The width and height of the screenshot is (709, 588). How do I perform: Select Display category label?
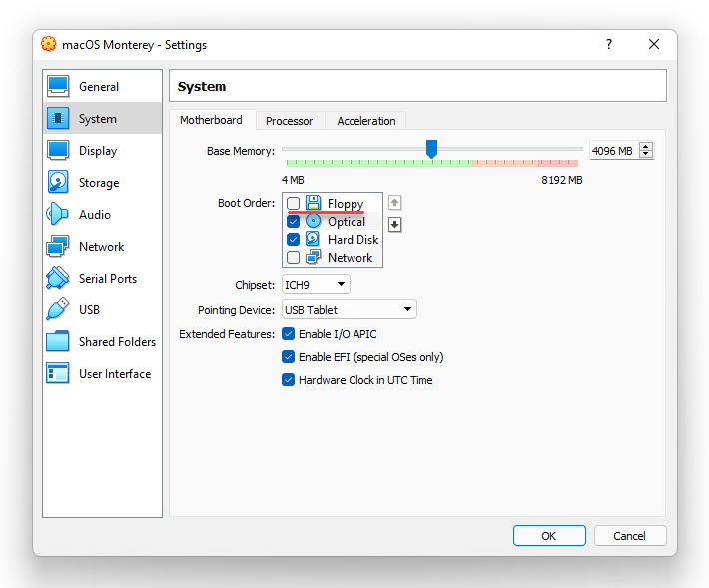tap(98, 151)
